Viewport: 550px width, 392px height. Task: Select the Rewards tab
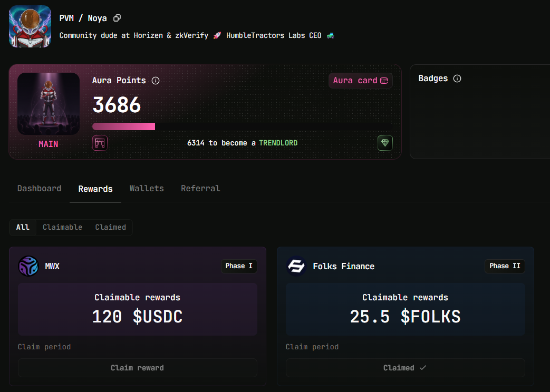point(95,189)
